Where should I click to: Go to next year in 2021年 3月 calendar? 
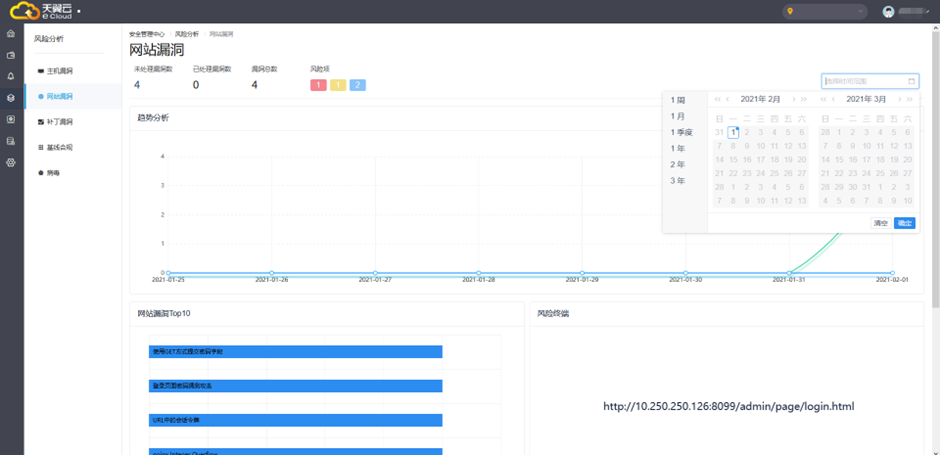pos(909,99)
